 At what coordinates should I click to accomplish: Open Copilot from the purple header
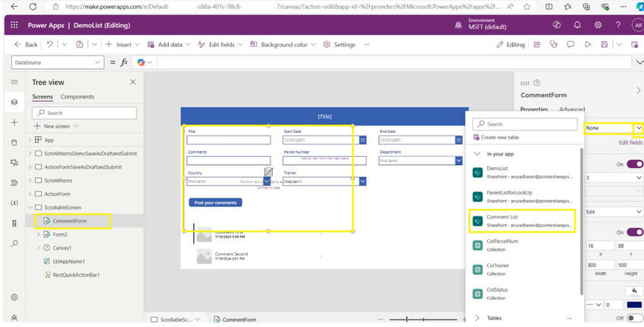pyautogui.click(x=557, y=25)
